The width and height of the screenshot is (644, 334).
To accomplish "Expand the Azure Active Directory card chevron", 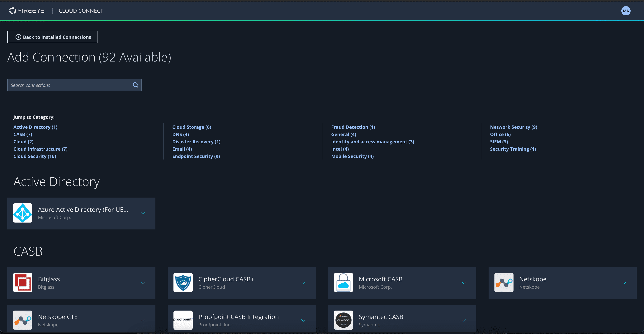I will point(143,213).
